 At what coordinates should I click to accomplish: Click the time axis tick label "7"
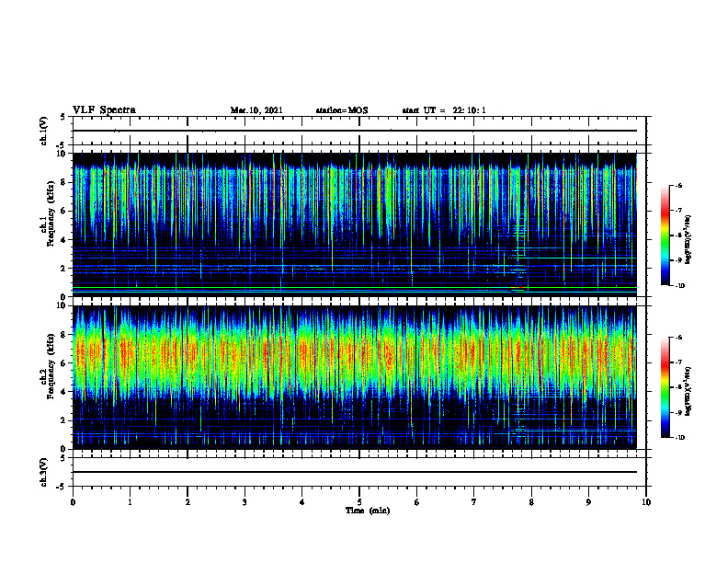(474, 502)
